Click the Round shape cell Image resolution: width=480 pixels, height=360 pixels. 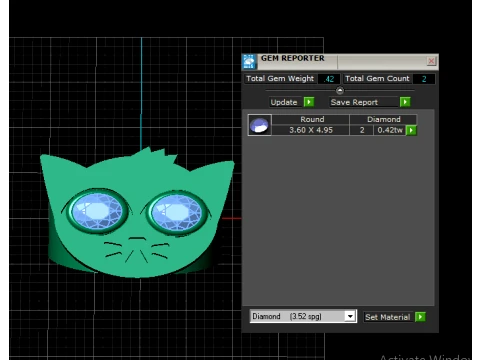coord(311,119)
